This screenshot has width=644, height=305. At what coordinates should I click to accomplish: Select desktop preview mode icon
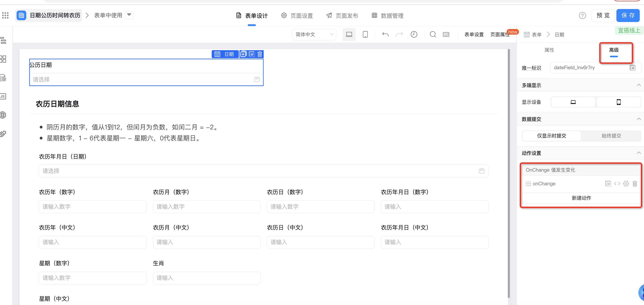coord(349,35)
